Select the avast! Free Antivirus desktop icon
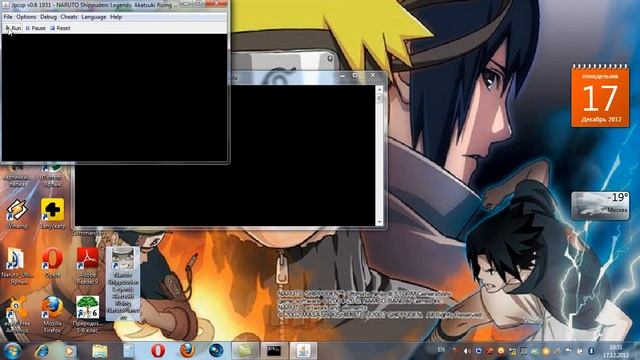640x360 pixels. (17, 315)
